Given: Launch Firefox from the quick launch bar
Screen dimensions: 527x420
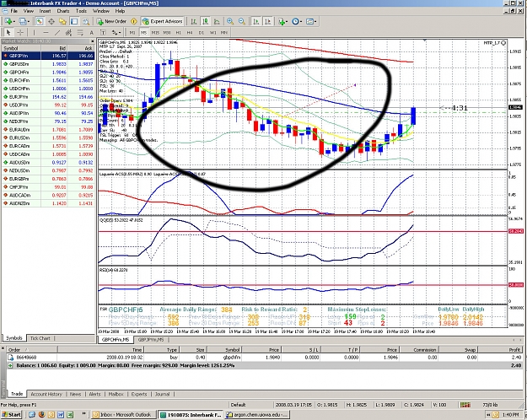Looking at the screenshot, I should (41, 415).
